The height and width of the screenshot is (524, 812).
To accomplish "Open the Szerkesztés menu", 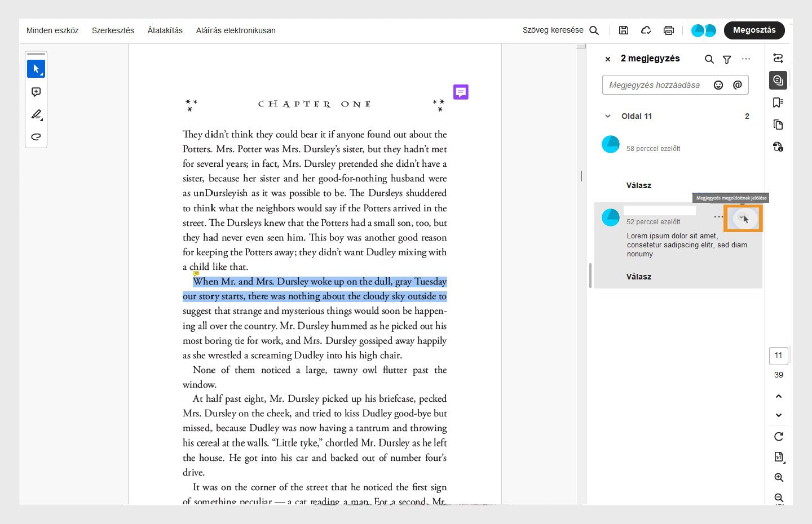I will (113, 30).
